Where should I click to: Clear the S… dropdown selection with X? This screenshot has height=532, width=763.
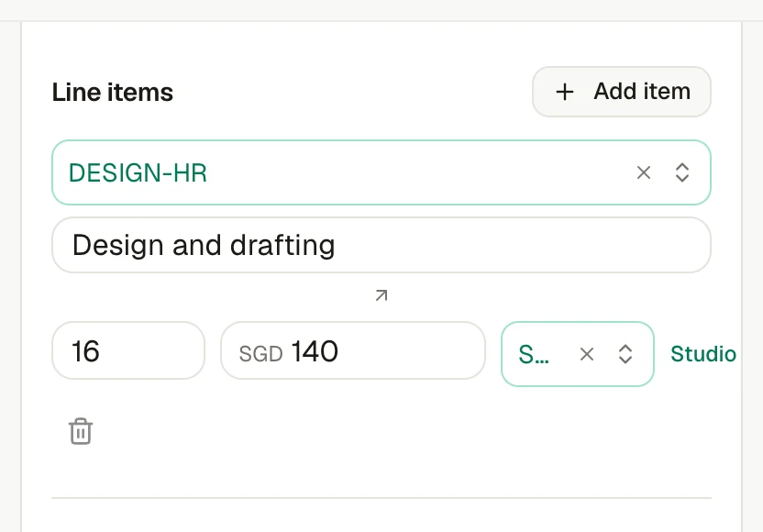point(587,354)
